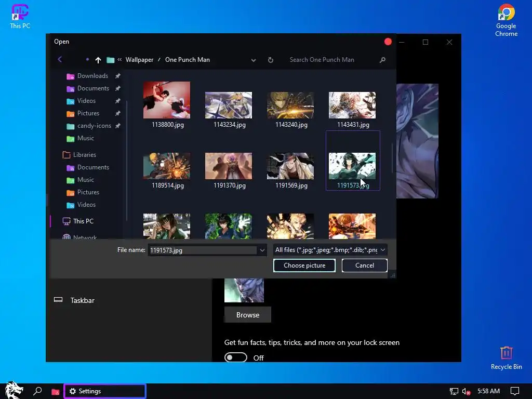The width and height of the screenshot is (532, 399).
Task: Click Browse button in Settings window
Action: click(x=248, y=315)
